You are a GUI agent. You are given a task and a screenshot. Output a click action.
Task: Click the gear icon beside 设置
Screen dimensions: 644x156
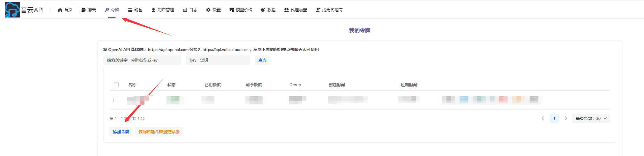pos(208,10)
